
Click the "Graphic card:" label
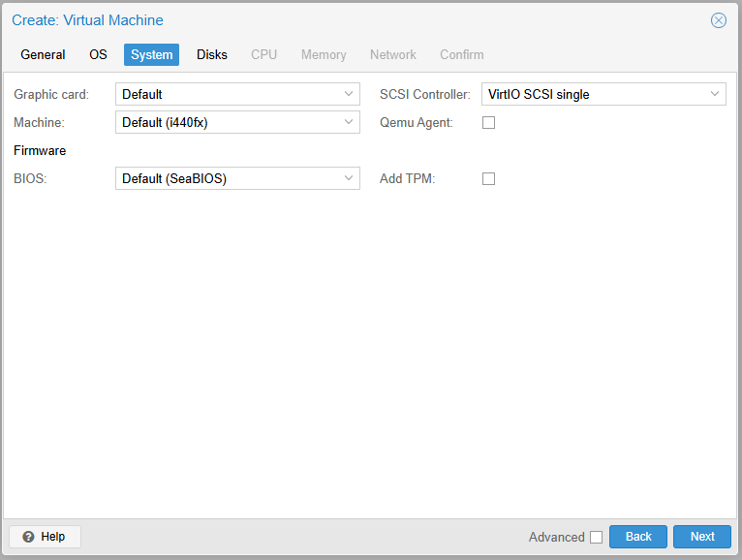[51, 95]
